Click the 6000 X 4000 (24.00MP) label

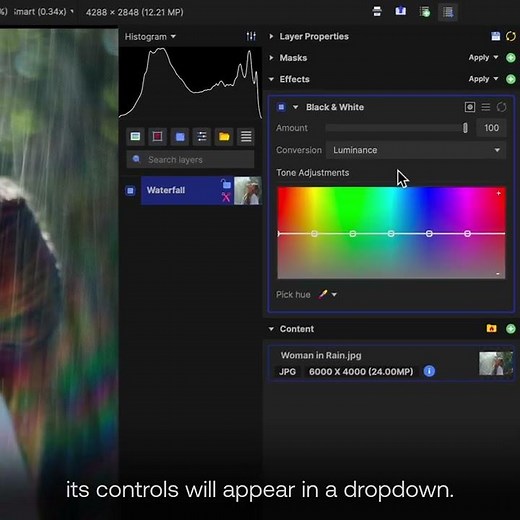click(361, 371)
